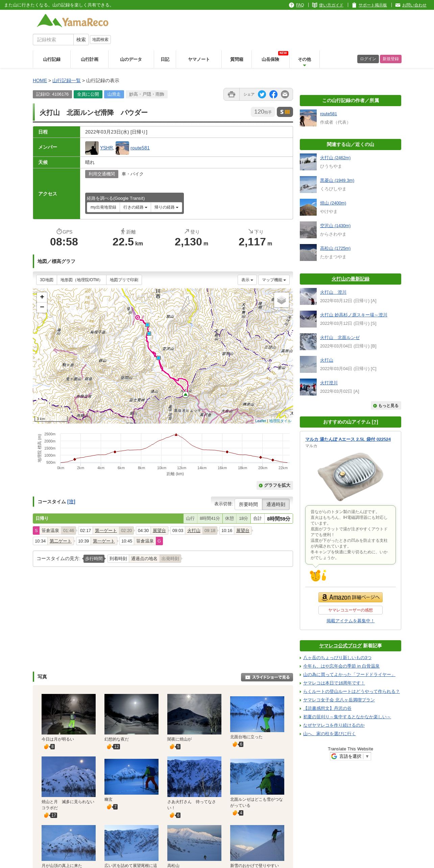434x868 pixels.
Task: Open the マップ機能 dropdown
Action: point(274,280)
